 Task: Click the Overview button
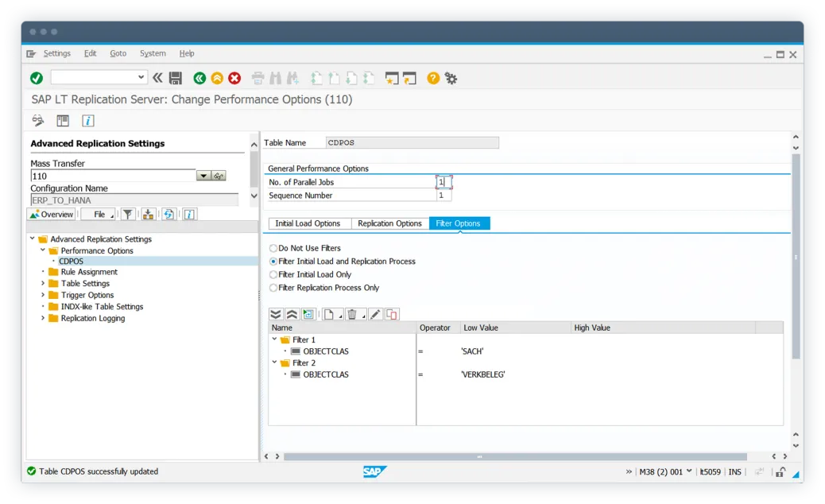coord(52,214)
